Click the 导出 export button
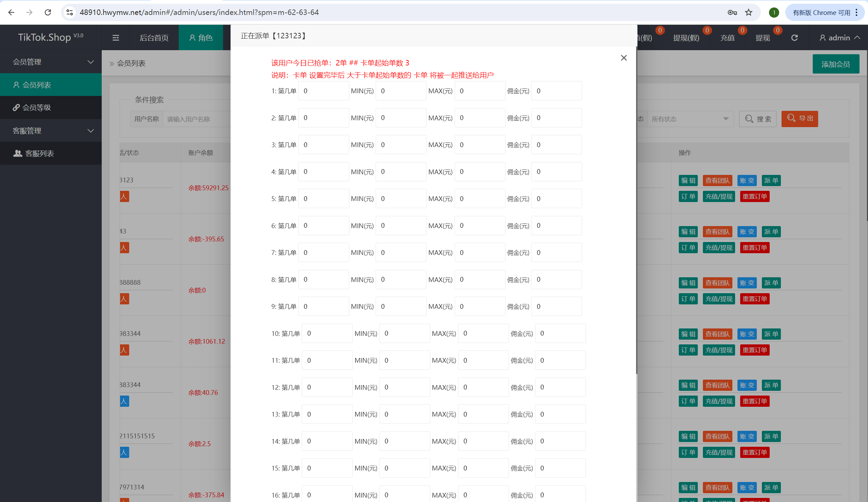The width and height of the screenshot is (868, 502). click(800, 118)
